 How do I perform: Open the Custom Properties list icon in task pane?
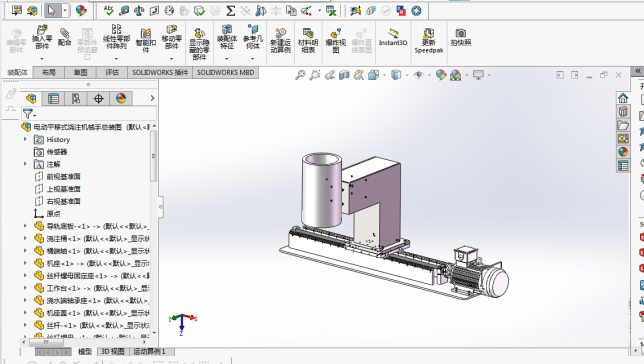coord(623,166)
